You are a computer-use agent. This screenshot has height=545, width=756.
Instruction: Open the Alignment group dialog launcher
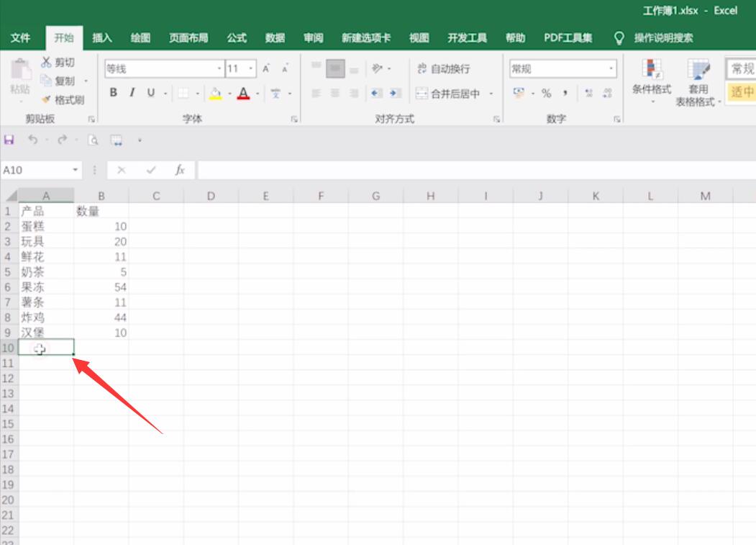496,120
